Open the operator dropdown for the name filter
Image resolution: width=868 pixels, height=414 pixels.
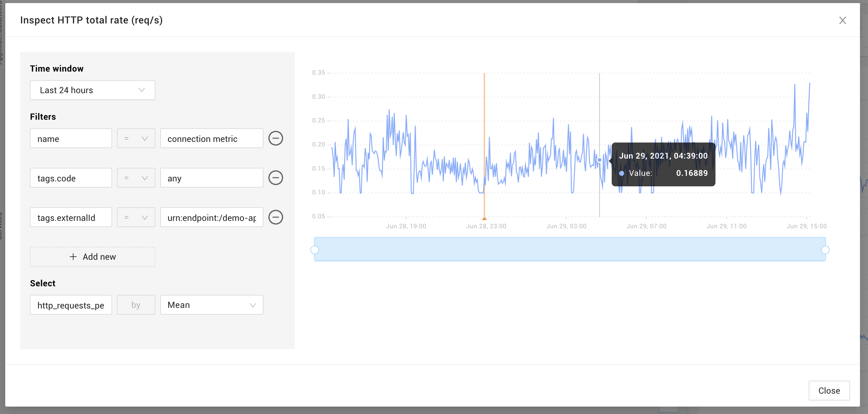coord(136,138)
